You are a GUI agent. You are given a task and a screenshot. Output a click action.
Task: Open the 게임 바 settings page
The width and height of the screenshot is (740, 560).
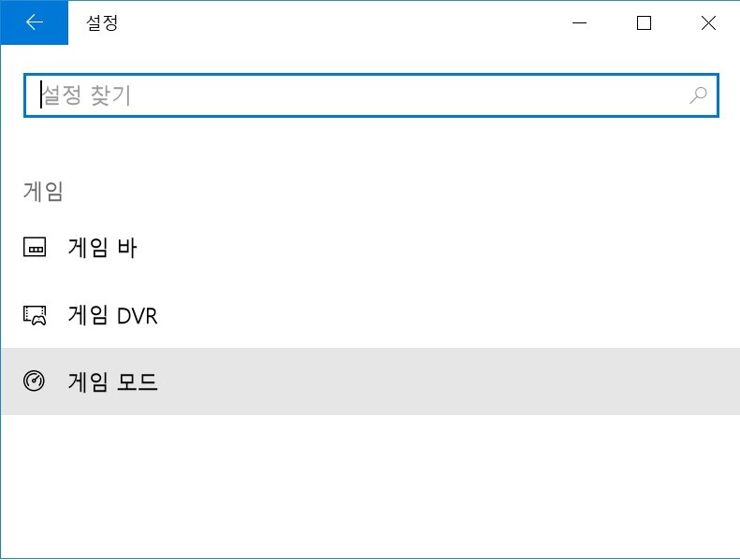(x=103, y=249)
